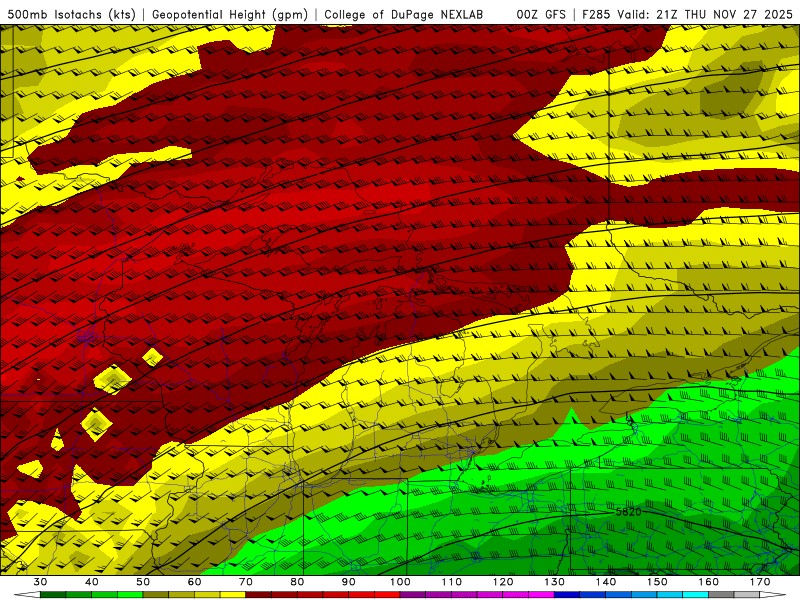Select the cyan 155-160 kt color swatch
This screenshot has height=600, width=800.
point(696,595)
